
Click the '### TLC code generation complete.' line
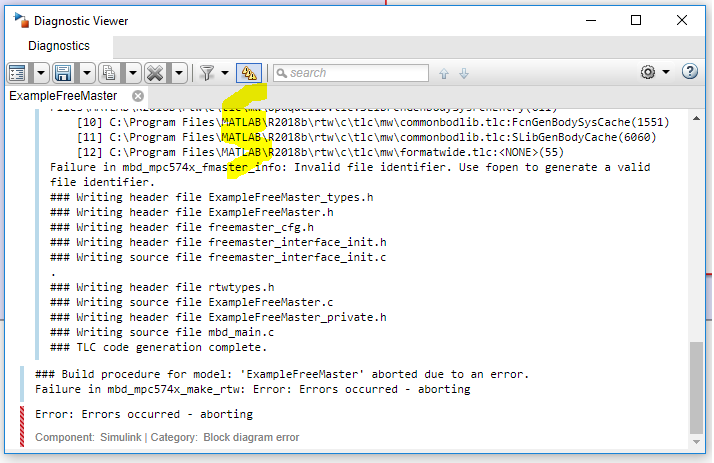pyautogui.click(x=158, y=347)
